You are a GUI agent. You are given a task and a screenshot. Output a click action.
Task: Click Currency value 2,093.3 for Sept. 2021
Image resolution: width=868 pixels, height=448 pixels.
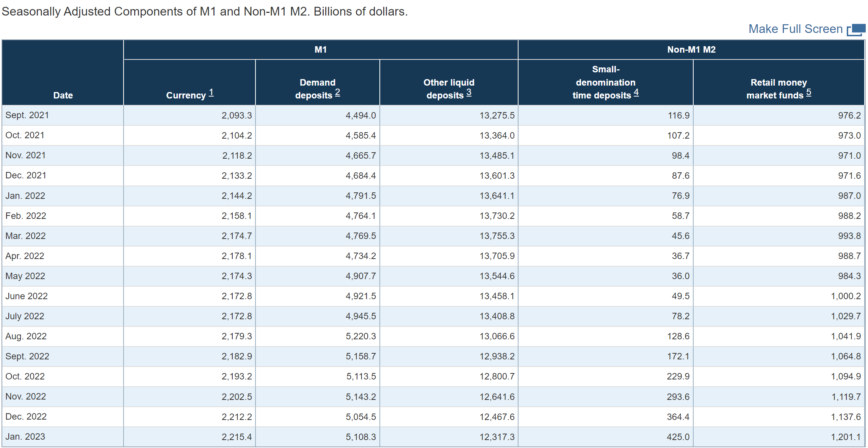click(x=237, y=116)
